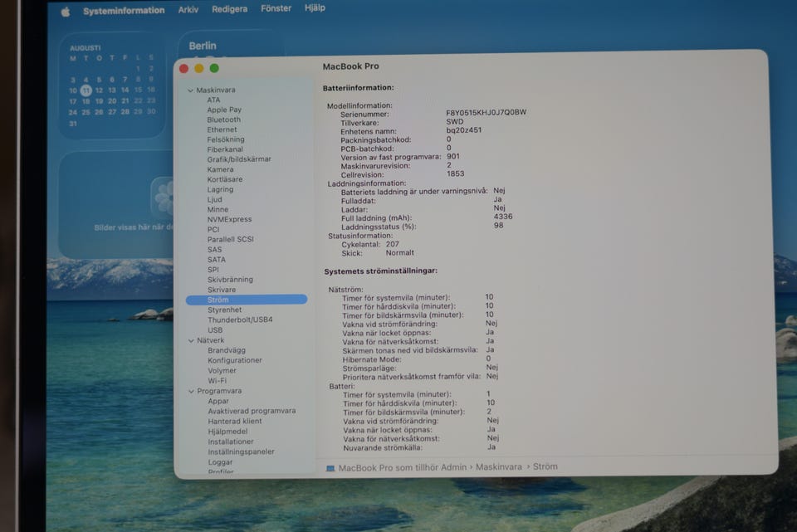Viewport: 797px width, 532px height.
Task: Click the yellow minimize window button
Action: click(199, 68)
